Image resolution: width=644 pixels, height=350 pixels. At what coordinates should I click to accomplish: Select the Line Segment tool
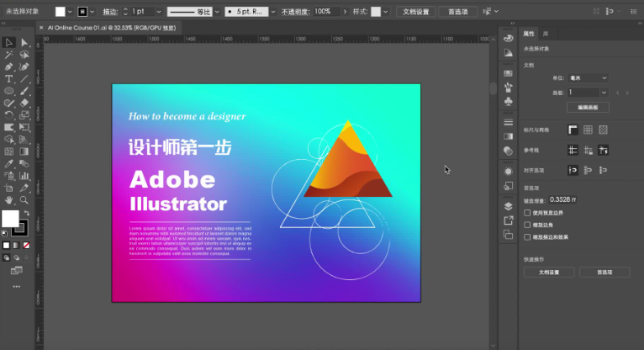(24, 79)
